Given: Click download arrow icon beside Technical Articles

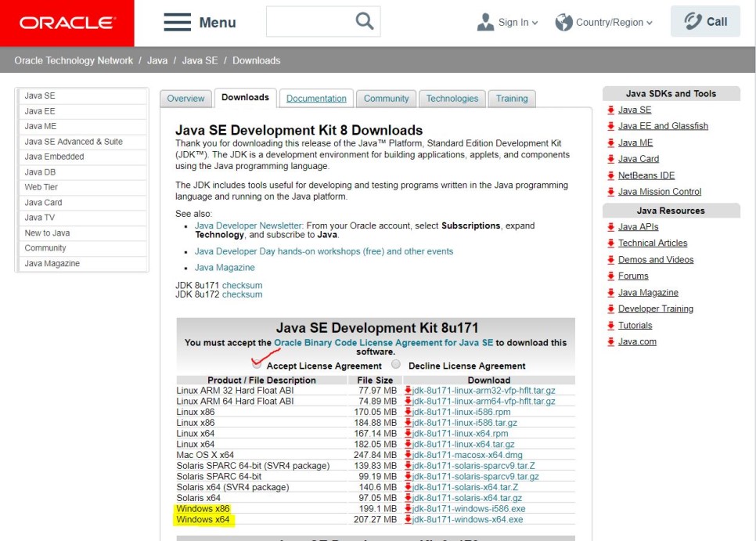Looking at the screenshot, I should coord(611,243).
